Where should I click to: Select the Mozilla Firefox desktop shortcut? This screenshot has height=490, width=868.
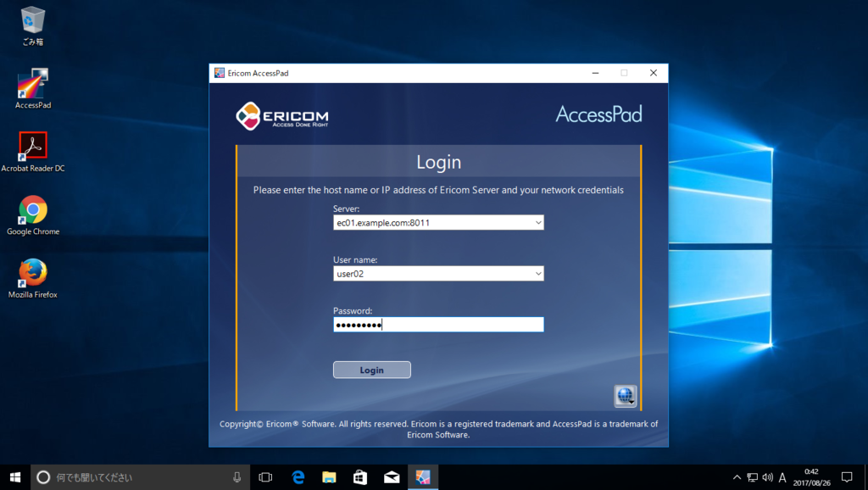[33, 279]
